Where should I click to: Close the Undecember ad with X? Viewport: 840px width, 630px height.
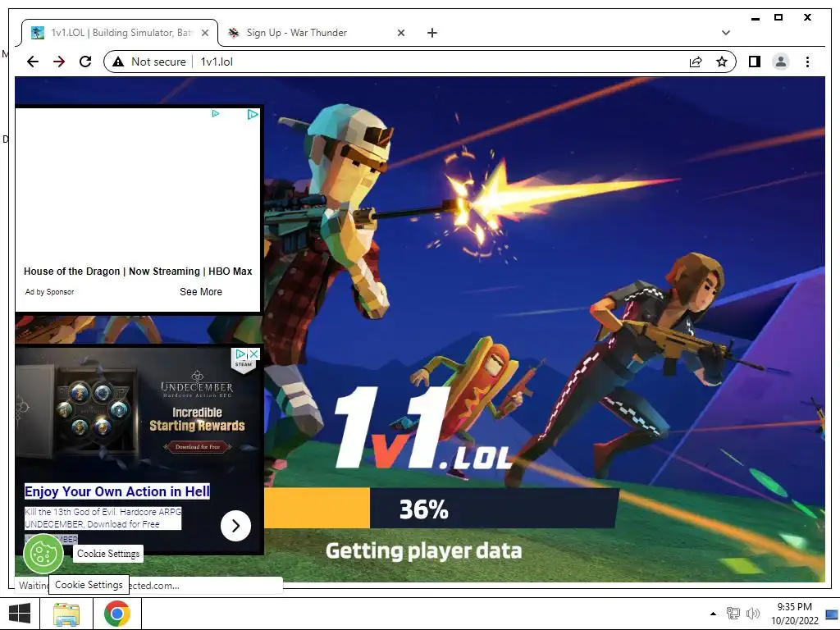click(x=254, y=354)
